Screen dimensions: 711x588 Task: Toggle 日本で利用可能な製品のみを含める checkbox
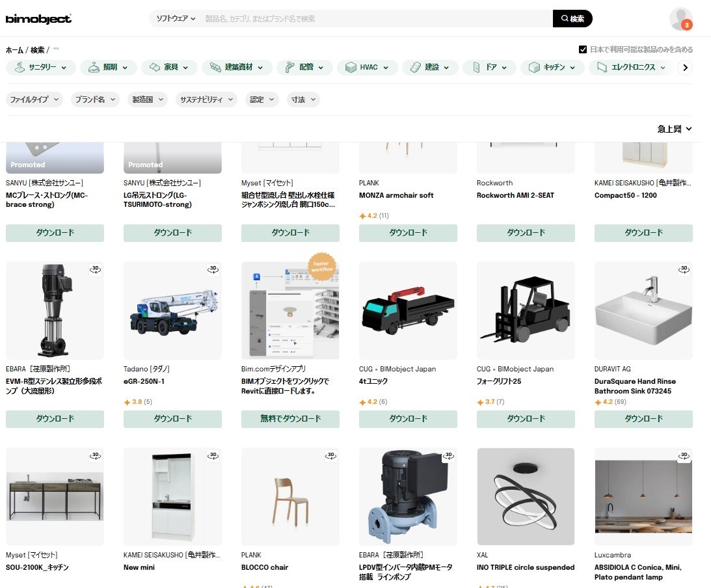(x=583, y=49)
